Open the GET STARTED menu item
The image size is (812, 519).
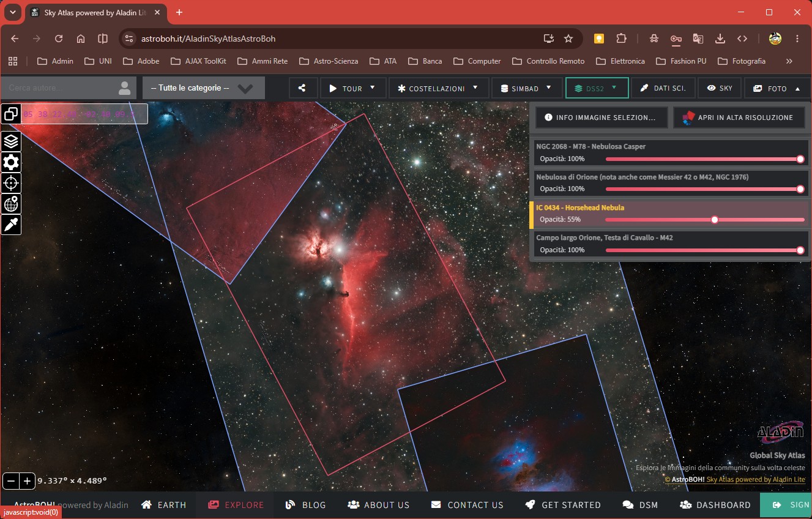564,505
